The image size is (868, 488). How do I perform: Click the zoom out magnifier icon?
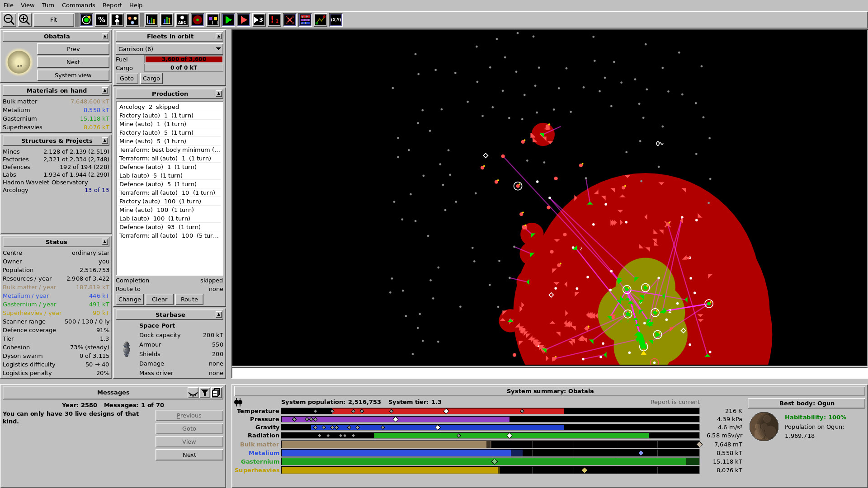click(x=9, y=20)
